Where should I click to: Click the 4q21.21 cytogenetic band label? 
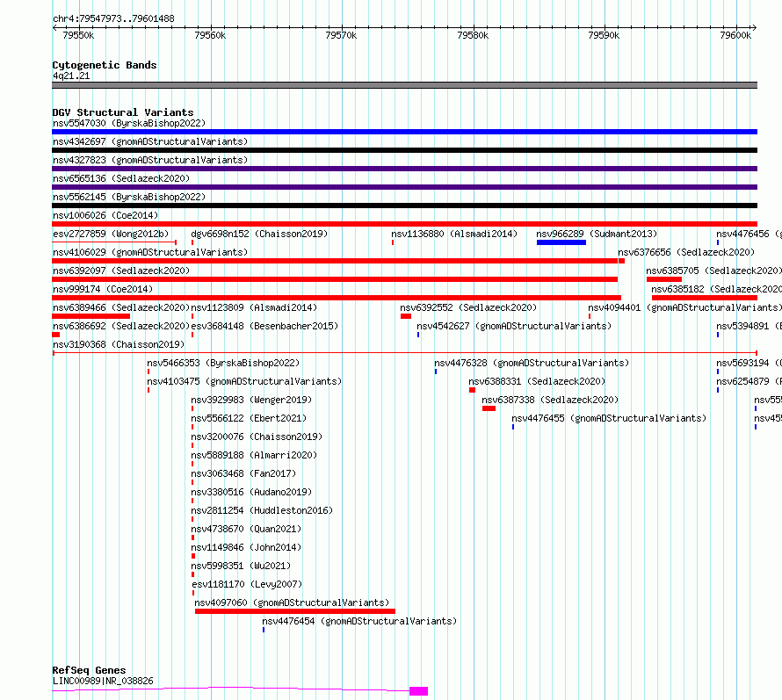pos(71,76)
